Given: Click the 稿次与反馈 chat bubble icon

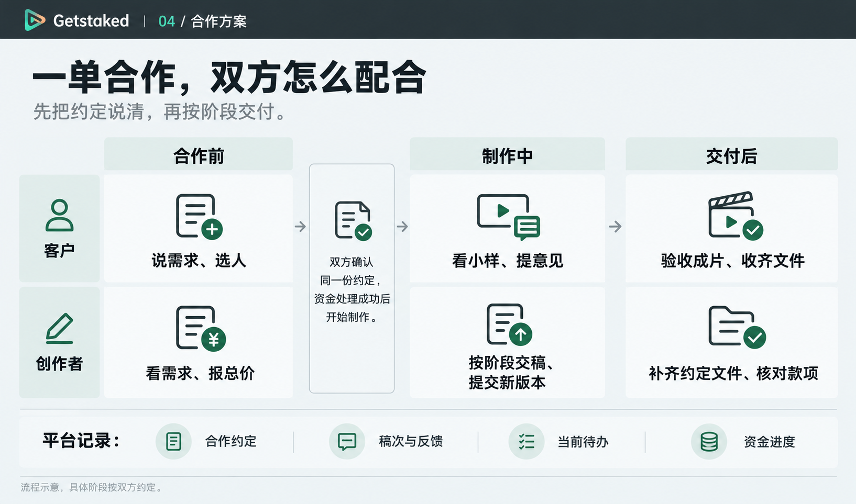Looking at the screenshot, I should (x=347, y=441).
